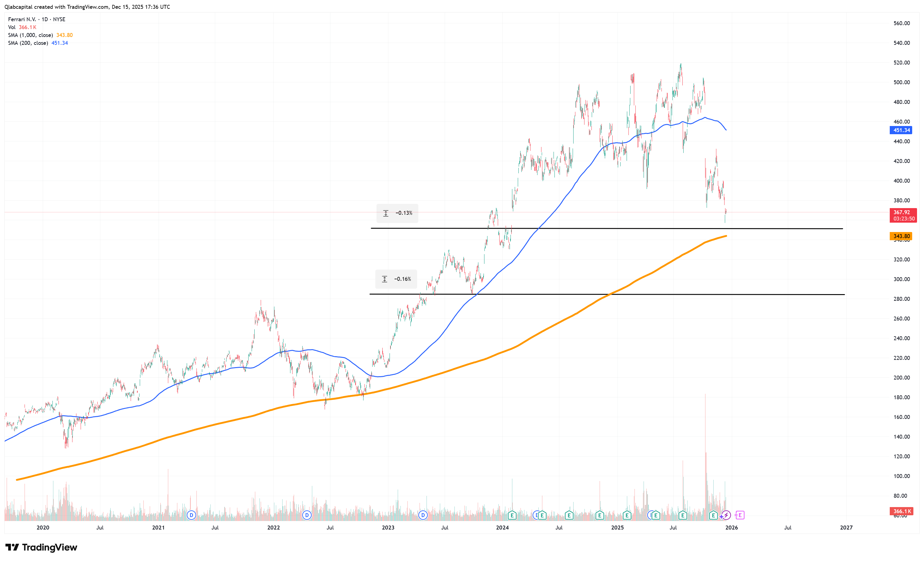Click the blue 451.34 price label
The height and width of the screenshot is (561, 924).
click(901, 131)
